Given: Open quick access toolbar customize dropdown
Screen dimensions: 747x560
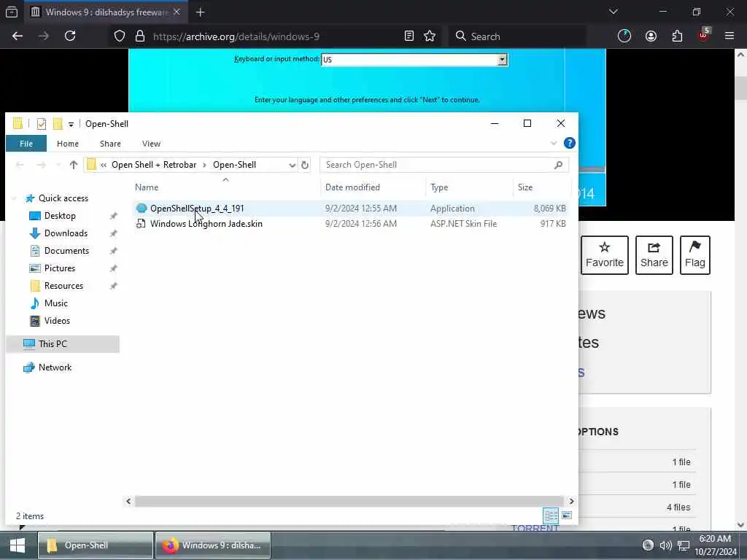Looking at the screenshot, I should coord(71,124).
